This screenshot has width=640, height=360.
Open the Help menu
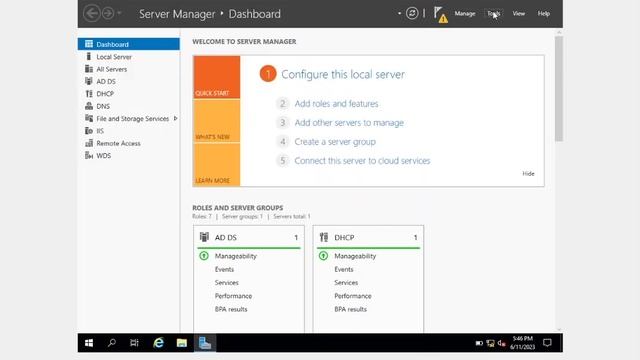coord(543,13)
